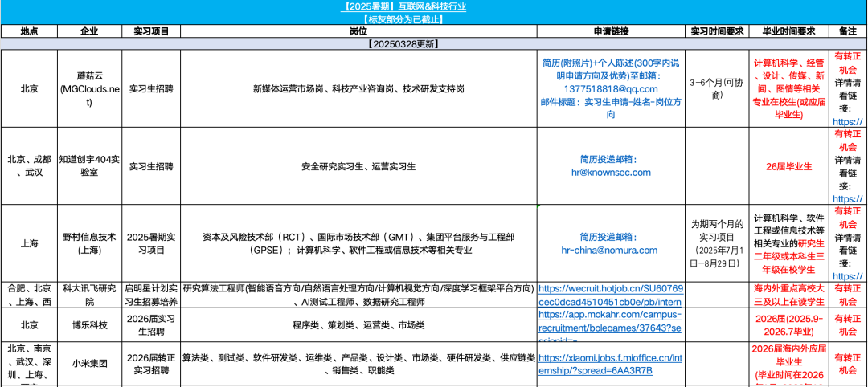Screen dimensions: 868x387
Task: Select the title cell 【2025暑期】互联网&科技行业
Action: (403, 6)
